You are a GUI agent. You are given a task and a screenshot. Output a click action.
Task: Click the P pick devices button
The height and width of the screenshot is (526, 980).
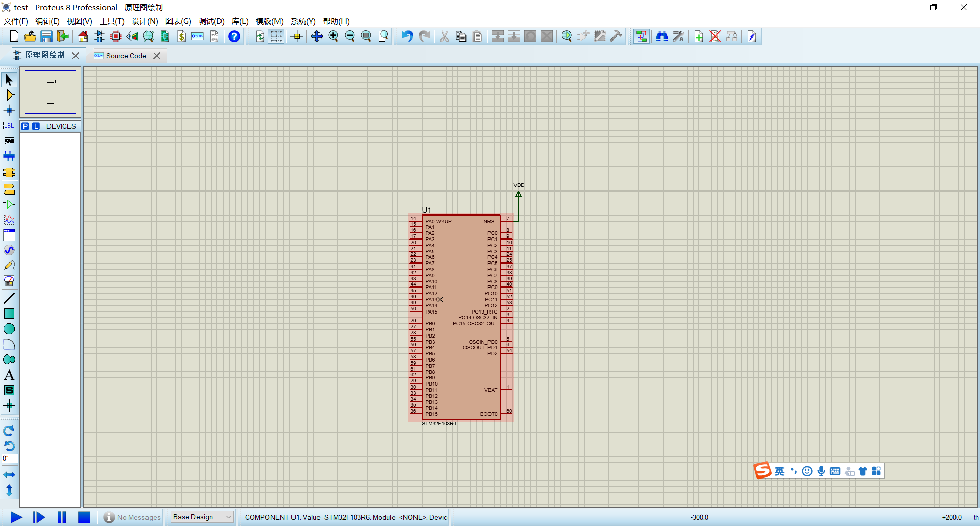25,126
